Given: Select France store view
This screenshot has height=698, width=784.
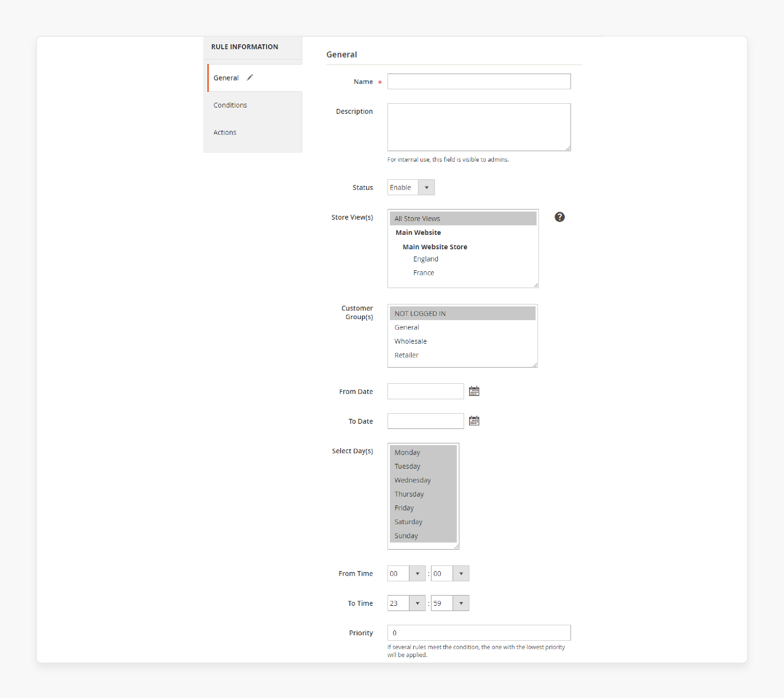Looking at the screenshot, I should click(463, 273).
